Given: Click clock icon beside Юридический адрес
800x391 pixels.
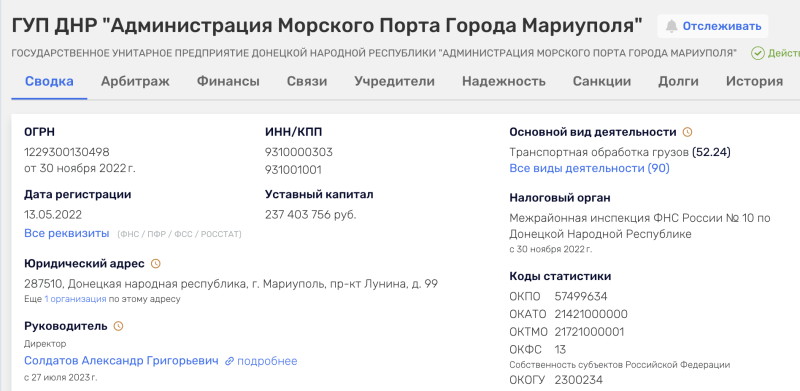Looking at the screenshot, I should pos(156,264).
